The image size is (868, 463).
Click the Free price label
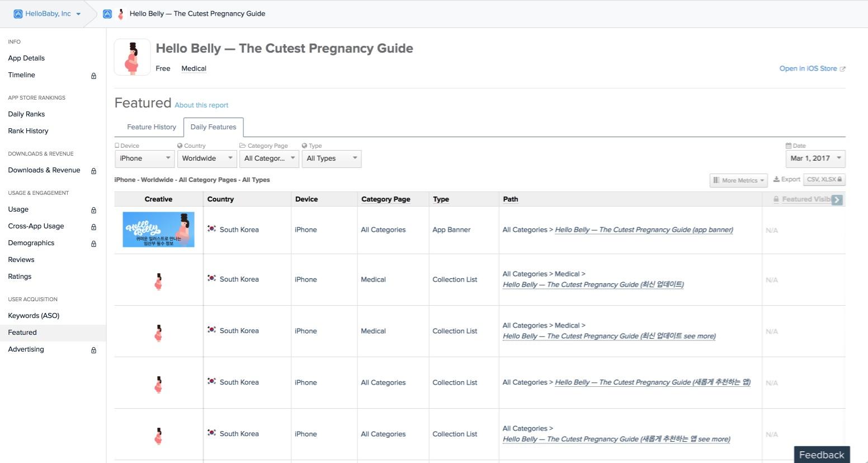pos(163,68)
